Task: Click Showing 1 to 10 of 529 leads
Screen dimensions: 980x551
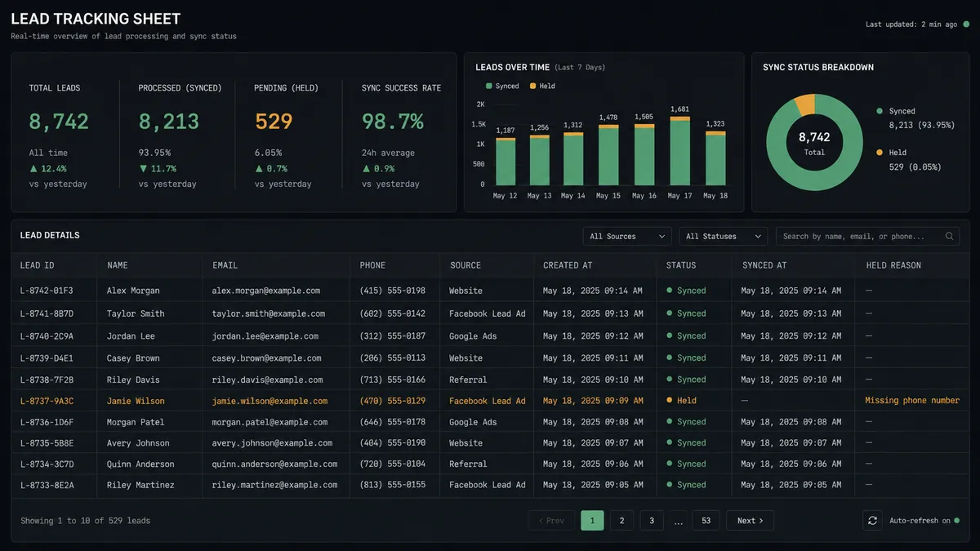Action: coord(86,521)
